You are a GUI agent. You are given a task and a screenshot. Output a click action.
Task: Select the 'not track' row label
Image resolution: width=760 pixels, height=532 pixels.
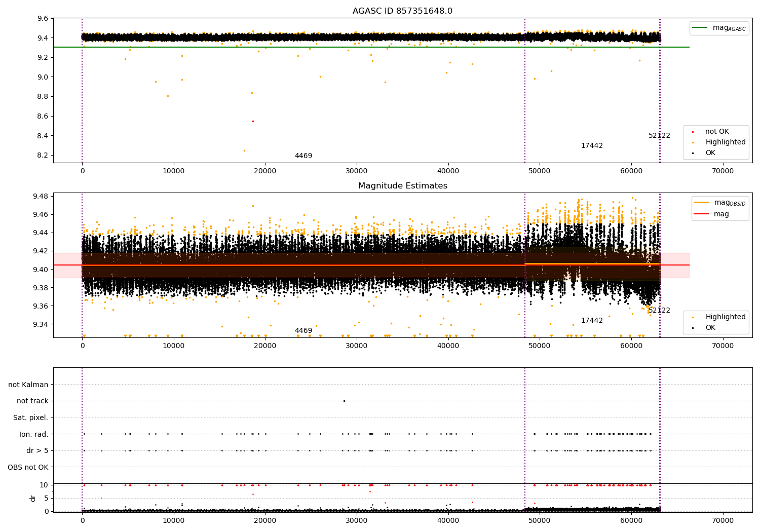32,401
